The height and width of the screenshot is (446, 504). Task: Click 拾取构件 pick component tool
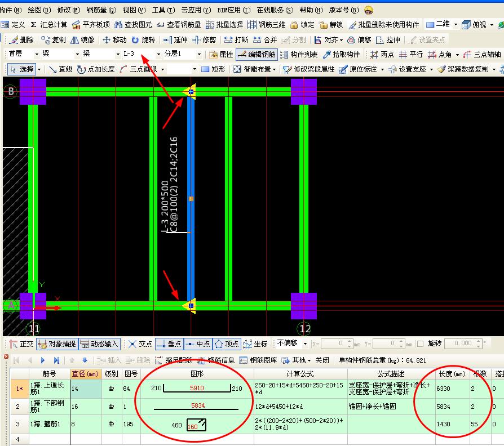pyautogui.click(x=342, y=55)
